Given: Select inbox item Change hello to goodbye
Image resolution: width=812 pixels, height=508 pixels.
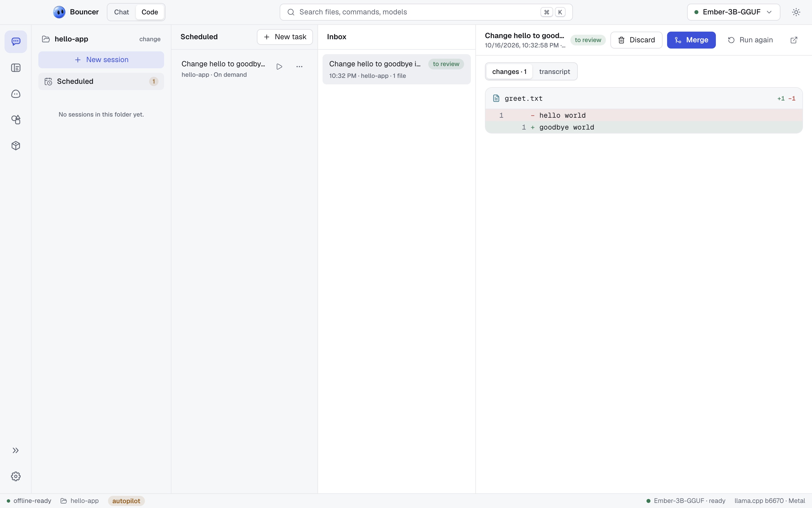Looking at the screenshot, I should [397, 69].
